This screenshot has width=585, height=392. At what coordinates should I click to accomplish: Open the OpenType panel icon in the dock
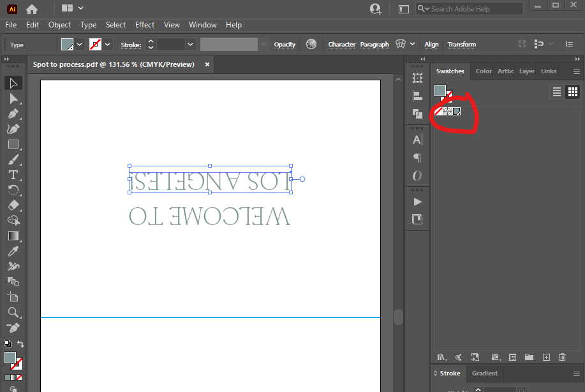click(417, 176)
